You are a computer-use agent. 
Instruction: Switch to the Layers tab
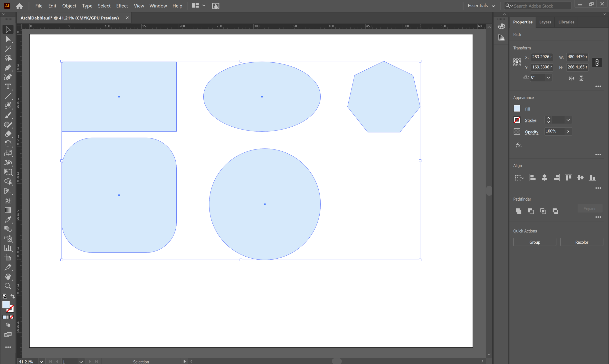click(545, 22)
